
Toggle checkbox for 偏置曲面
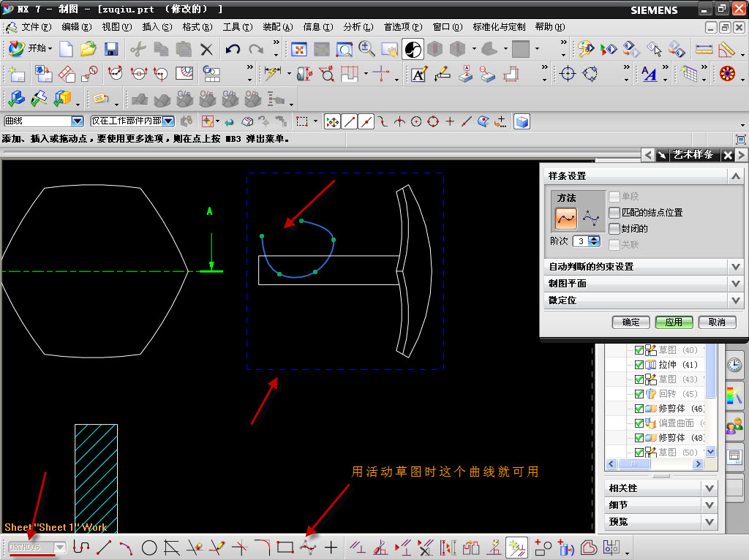[x=639, y=423]
